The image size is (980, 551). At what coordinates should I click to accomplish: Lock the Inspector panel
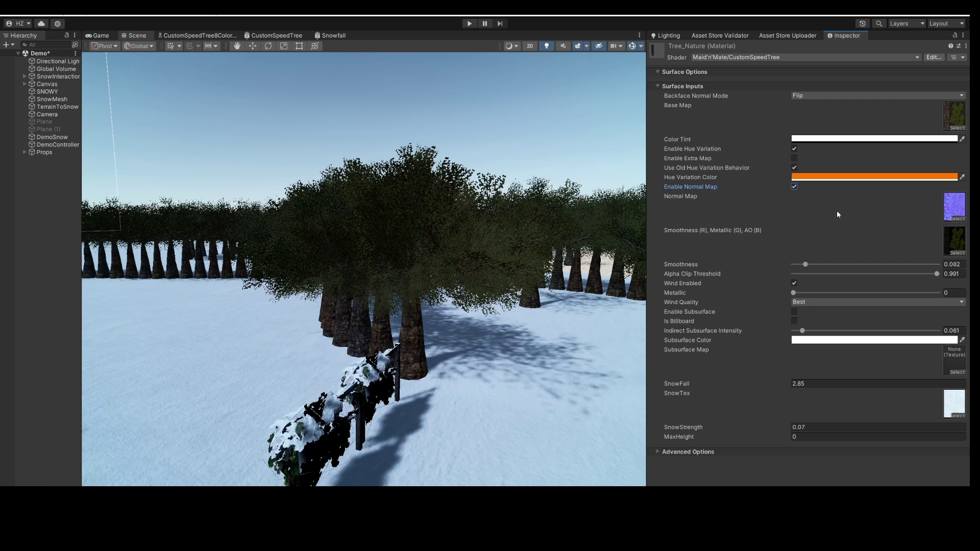(x=954, y=35)
